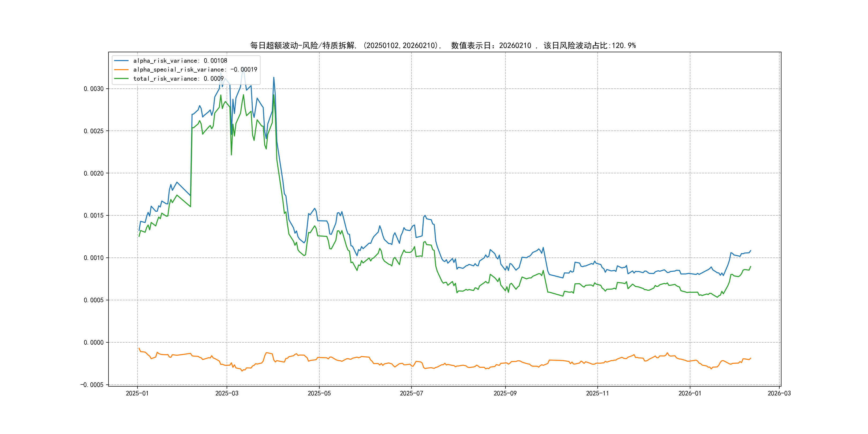The height and width of the screenshot is (434, 868).
Task: Select the alpha_special_risk_variance: -0.00019 legend label
Action: pos(195,70)
